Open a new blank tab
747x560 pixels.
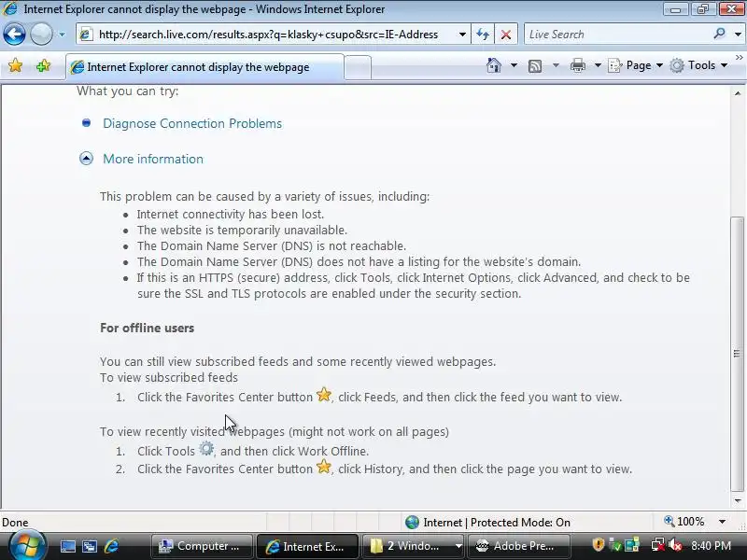[358, 67]
